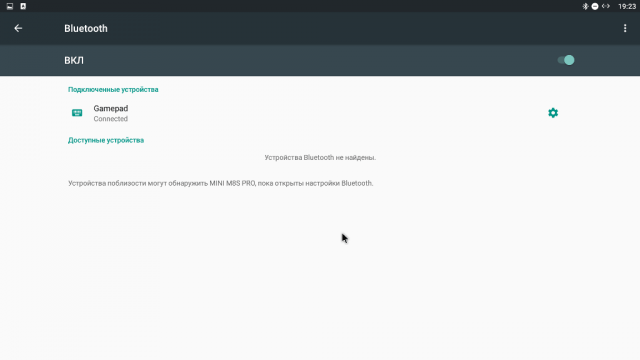This screenshot has width=640, height=360.
Task: Click the Bluetooth page title
Action: click(86, 29)
